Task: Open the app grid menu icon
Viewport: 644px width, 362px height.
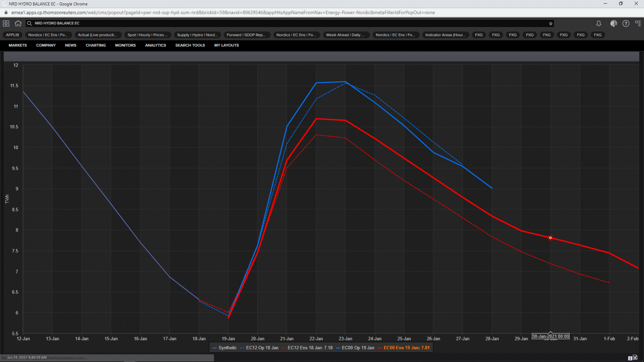Action: 6,23
